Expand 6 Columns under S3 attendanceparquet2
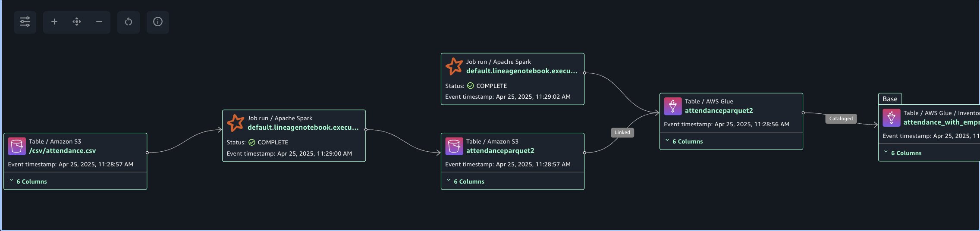 (468, 181)
